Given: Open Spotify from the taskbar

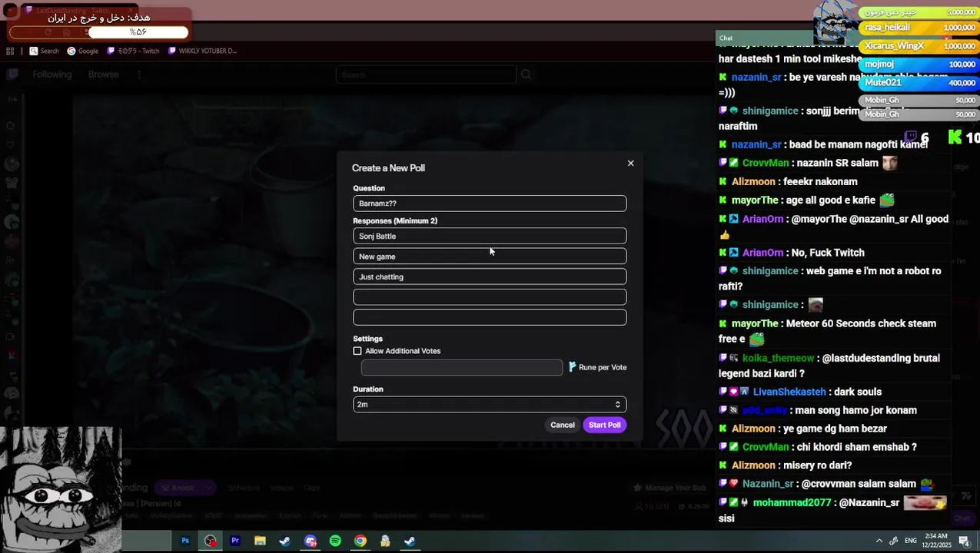Looking at the screenshot, I should pyautogui.click(x=335, y=541).
